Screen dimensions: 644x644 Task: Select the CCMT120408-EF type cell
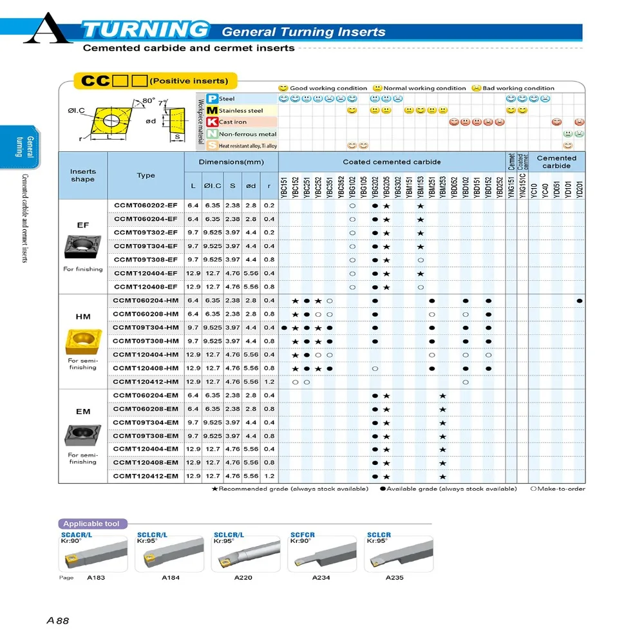tap(146, 287)
